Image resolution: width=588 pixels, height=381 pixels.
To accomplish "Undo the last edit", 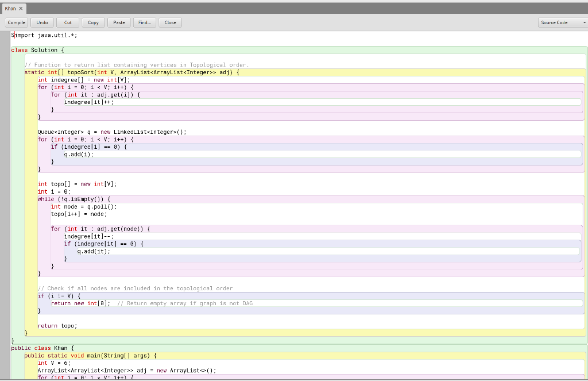I will point(42,22).
